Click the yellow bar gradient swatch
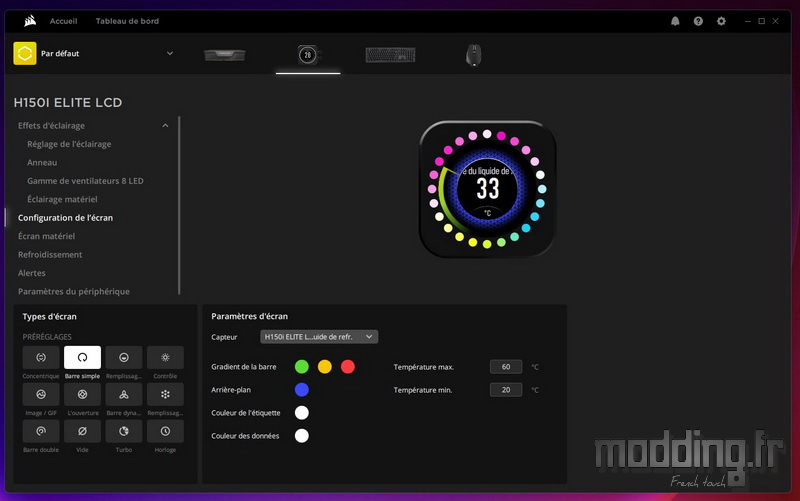 pos(324,366)
